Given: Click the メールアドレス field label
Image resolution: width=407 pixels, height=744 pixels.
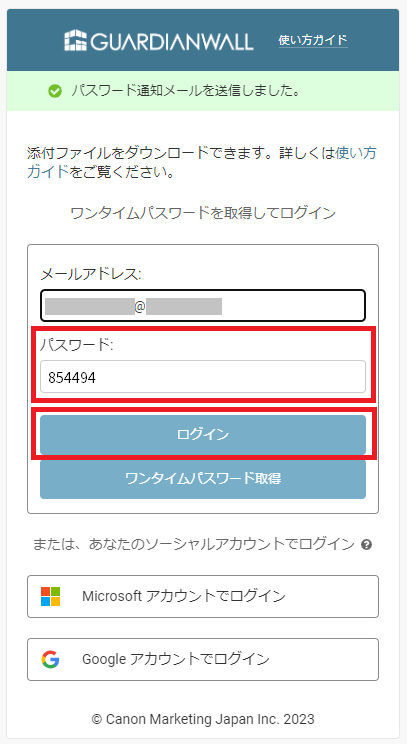Looking at the screenshot, I should (91, 274).
